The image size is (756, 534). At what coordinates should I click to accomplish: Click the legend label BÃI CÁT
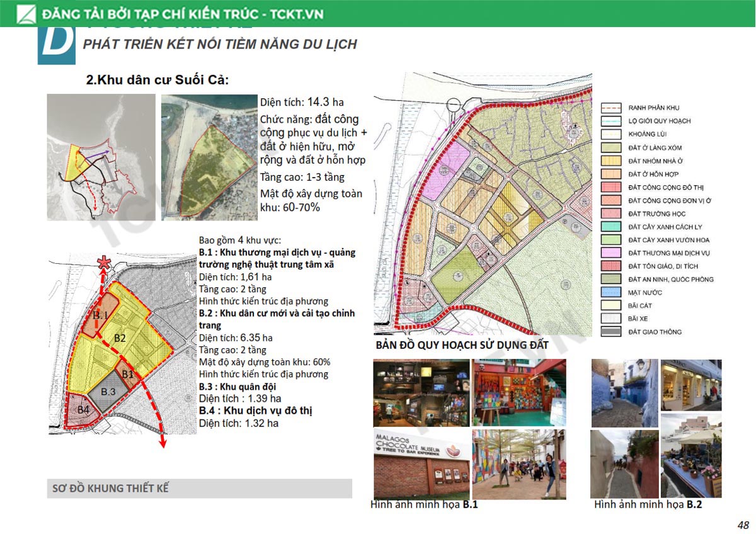point(641,306)
